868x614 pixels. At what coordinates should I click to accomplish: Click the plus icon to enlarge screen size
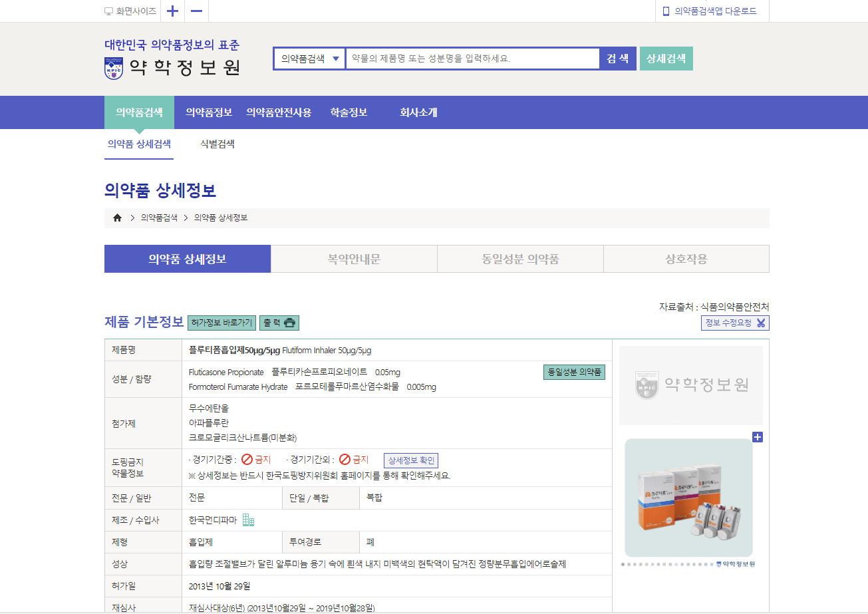click(x=172, y=11)
